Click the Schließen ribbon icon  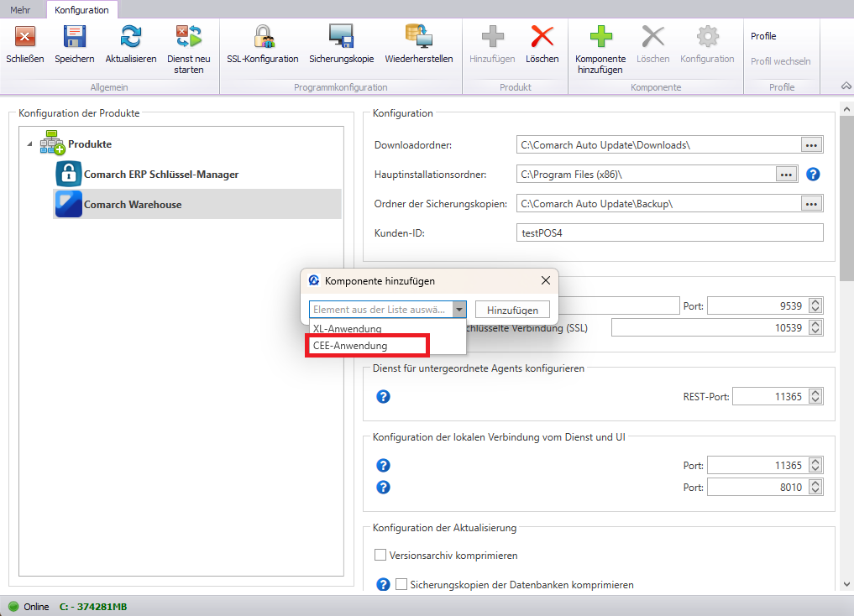tap(25, 37)
